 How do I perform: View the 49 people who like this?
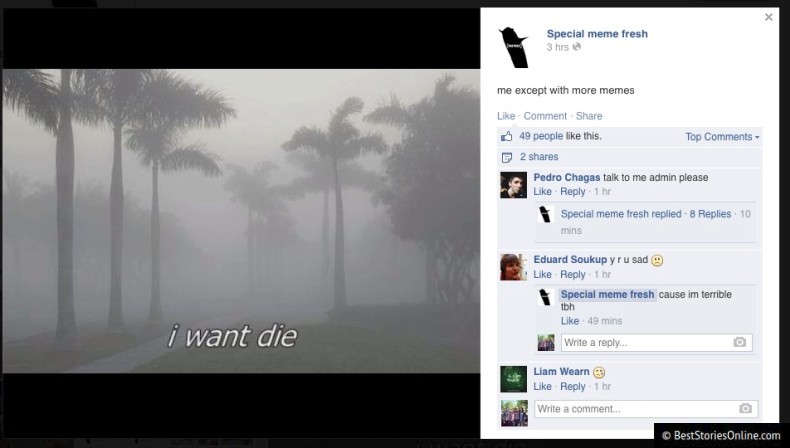541,136
